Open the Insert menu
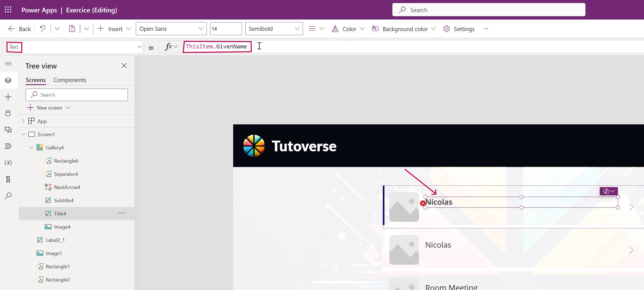The image size is (644, 290). (x=114, y=29)
